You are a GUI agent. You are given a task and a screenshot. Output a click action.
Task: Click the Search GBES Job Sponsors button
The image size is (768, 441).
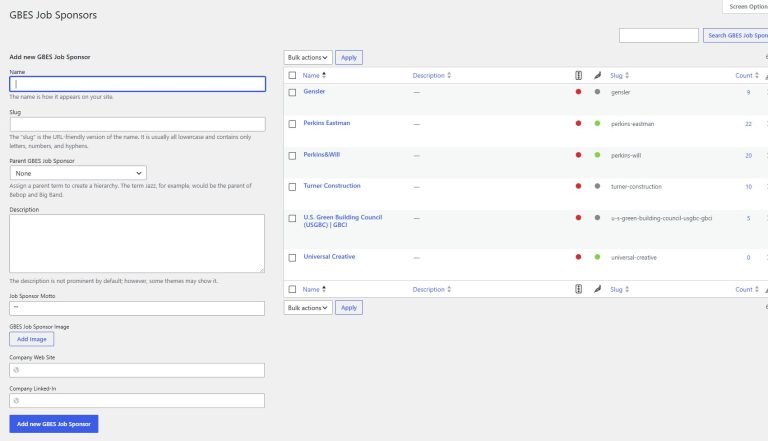coord(736,35)
